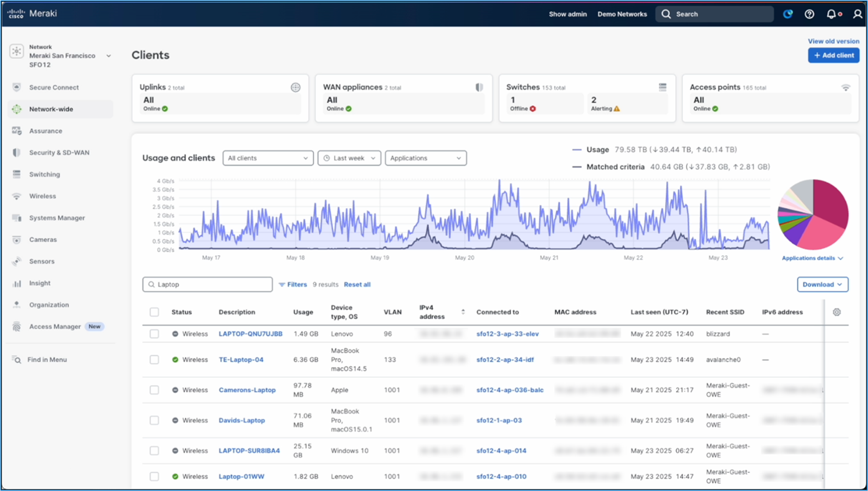Open table column settings gear icon
This screenshot has width=868, height=491.
click(837, 312)
